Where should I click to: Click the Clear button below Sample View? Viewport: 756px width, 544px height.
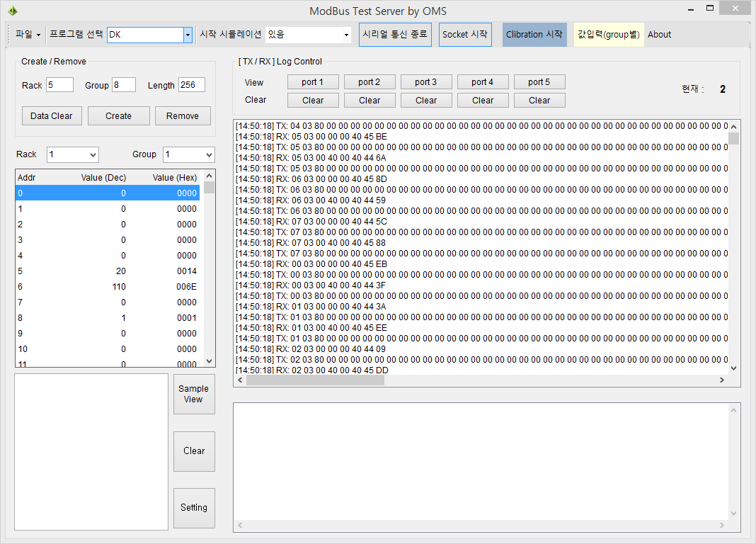pos(194,451)
